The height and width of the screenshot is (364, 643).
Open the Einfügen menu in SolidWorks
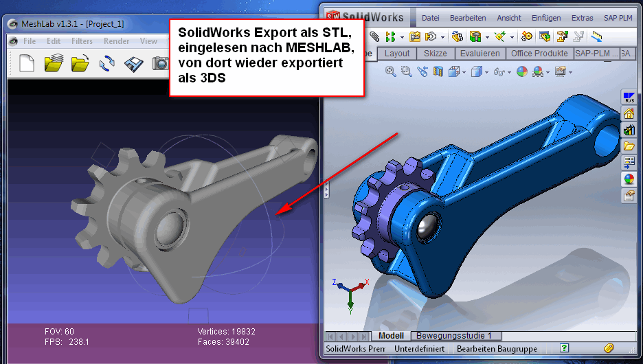pos(546,18)
